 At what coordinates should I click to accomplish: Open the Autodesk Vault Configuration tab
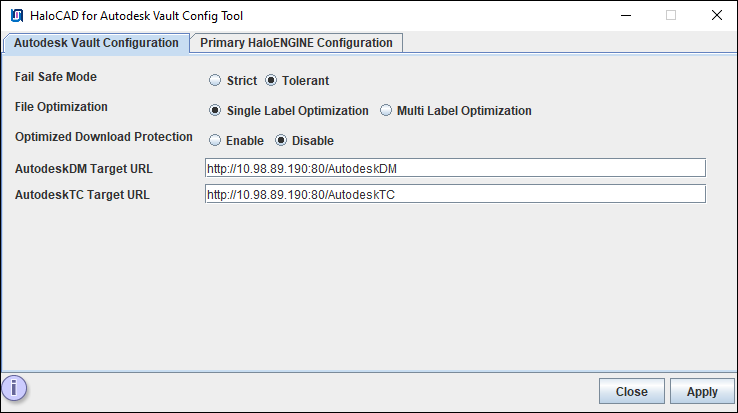tap(96, 43)
